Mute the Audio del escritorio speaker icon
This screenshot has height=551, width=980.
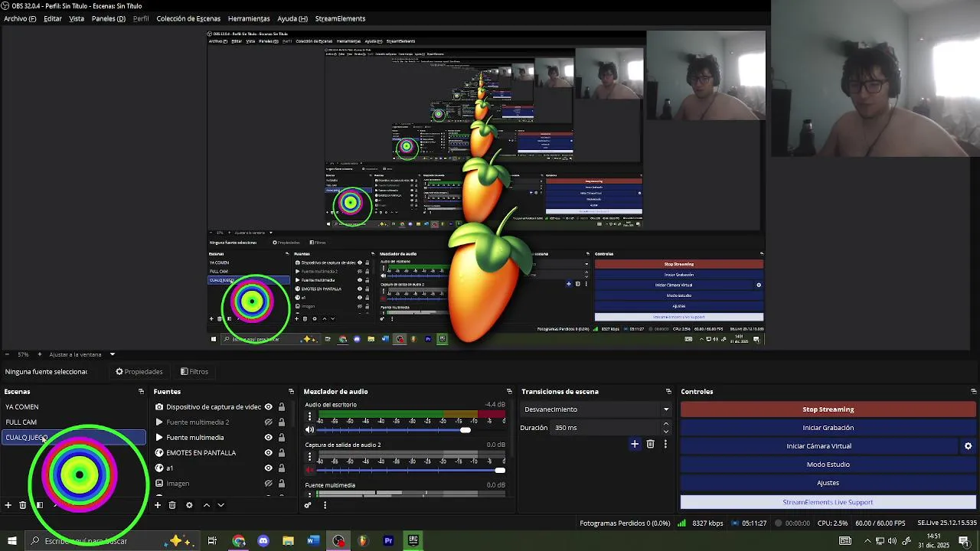pos(310,430)
